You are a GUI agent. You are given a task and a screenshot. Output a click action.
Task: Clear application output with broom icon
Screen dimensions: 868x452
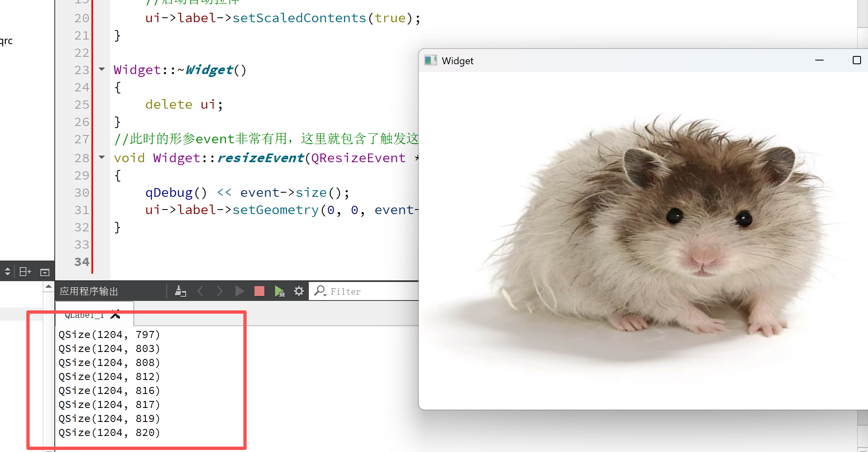[x=180, y=291]
